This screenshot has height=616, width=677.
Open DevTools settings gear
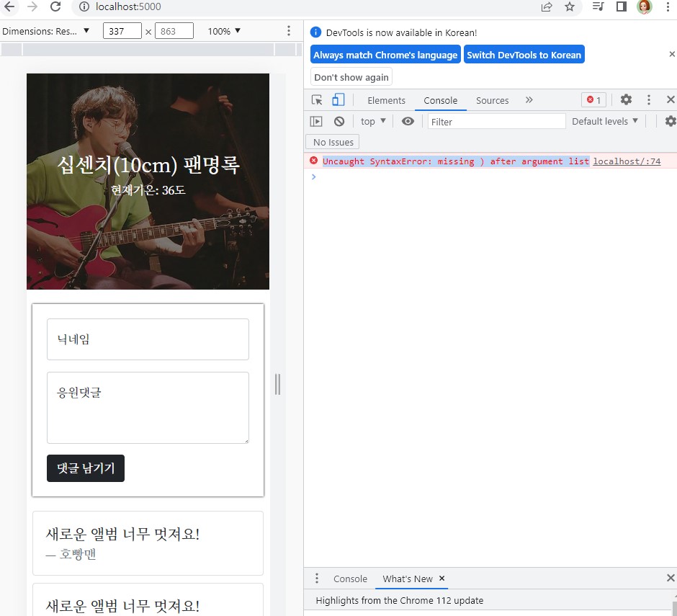click(x=626, y=100)
